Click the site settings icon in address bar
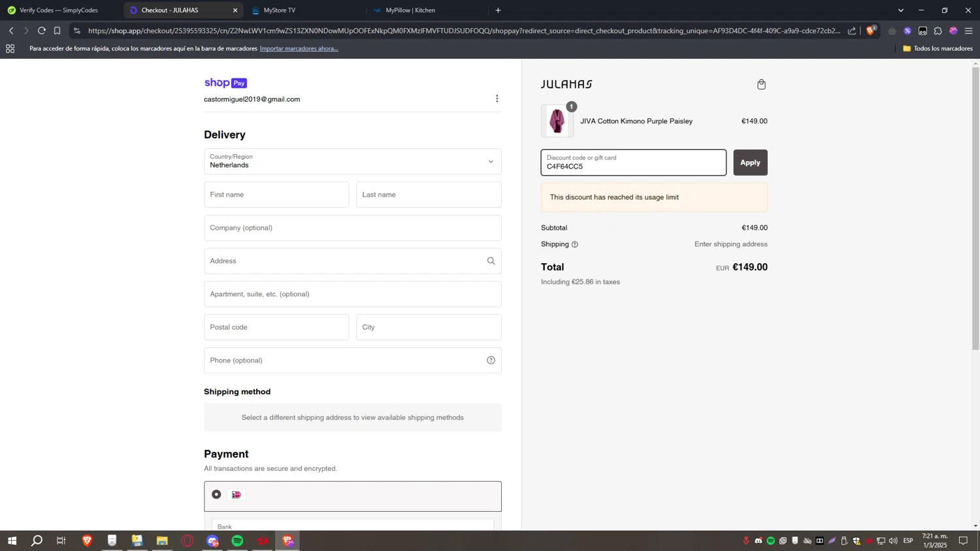 tap(77, 31)
